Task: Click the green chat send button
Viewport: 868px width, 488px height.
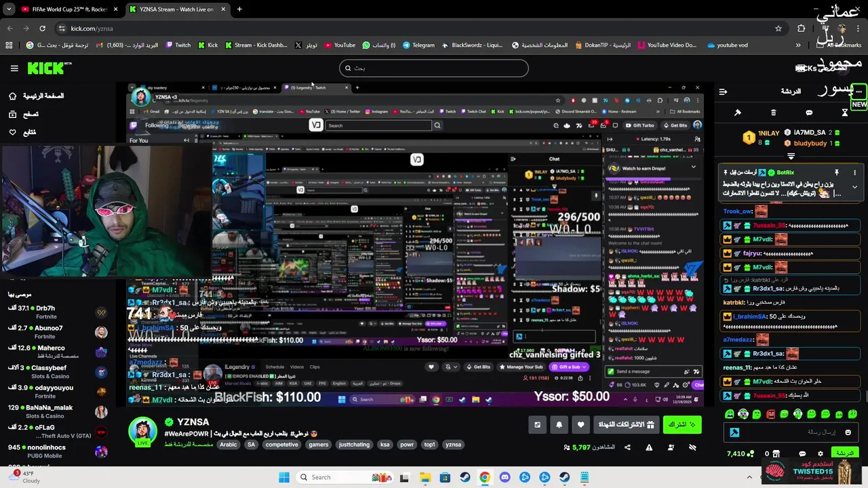Action: click(845, 453)
